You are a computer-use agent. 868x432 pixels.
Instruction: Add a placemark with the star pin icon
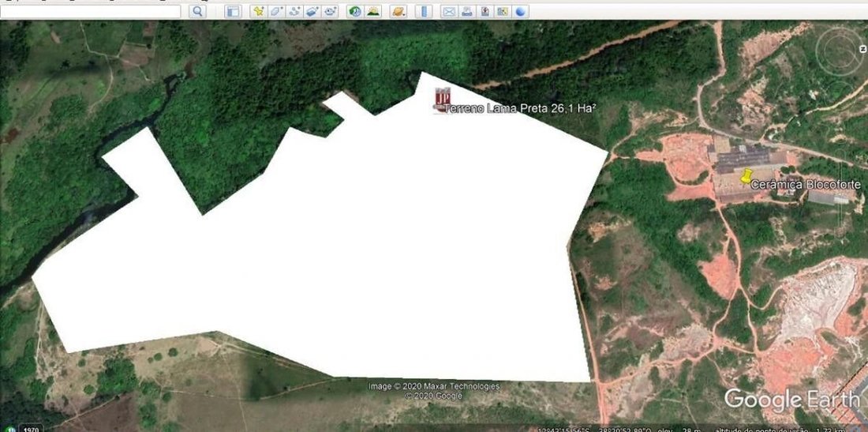[x=258, y=11]
